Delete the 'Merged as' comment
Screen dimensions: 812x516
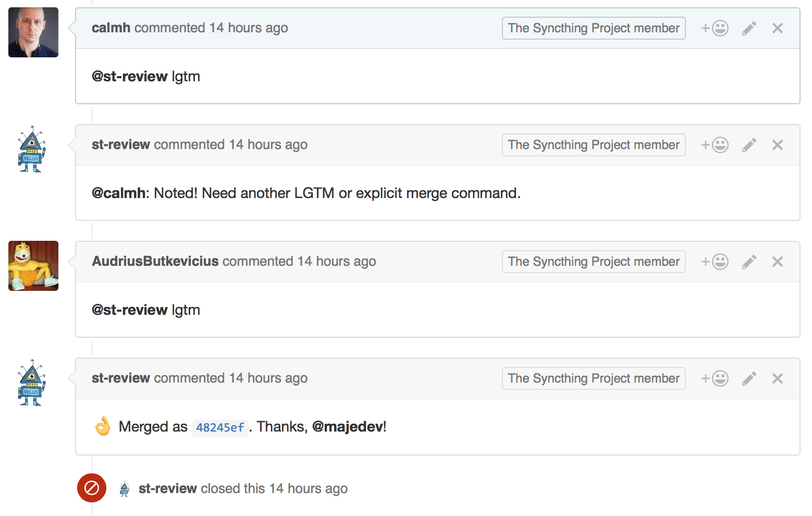pos(778,378)
